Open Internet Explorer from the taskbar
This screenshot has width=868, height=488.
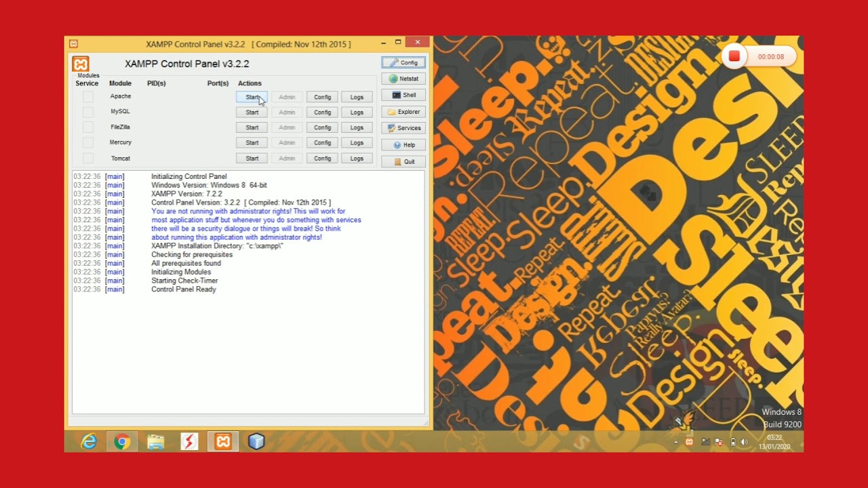[89, 442]
